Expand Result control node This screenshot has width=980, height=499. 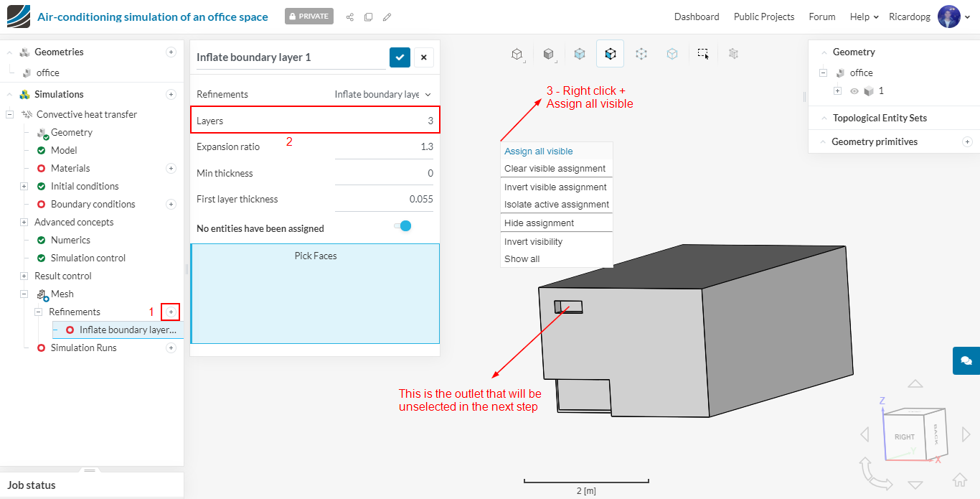pos(24,276)
